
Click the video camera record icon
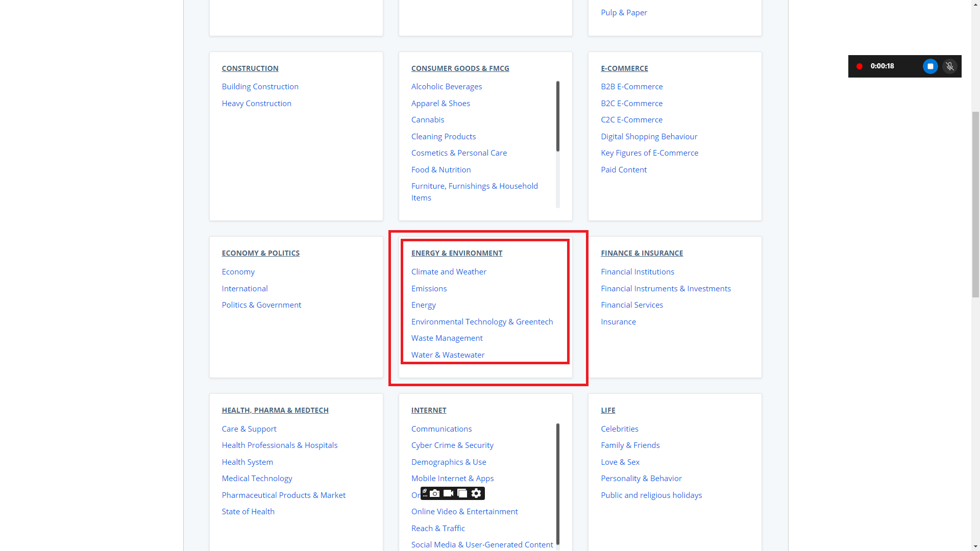[x=449, y=493]
